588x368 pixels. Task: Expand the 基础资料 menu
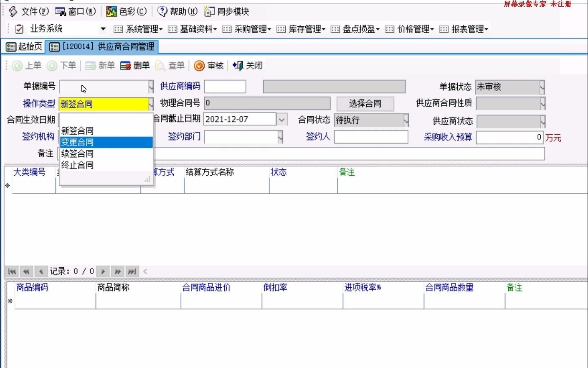193,29
